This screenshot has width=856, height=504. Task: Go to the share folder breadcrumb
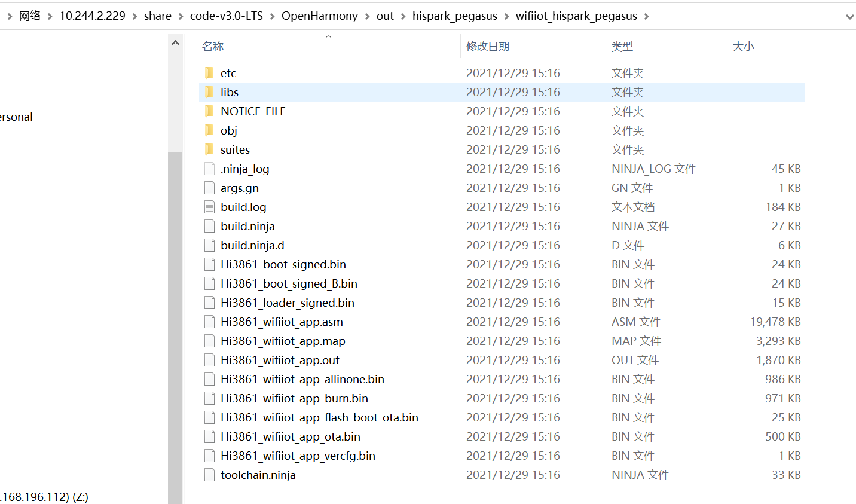click(x=158, y=16)
